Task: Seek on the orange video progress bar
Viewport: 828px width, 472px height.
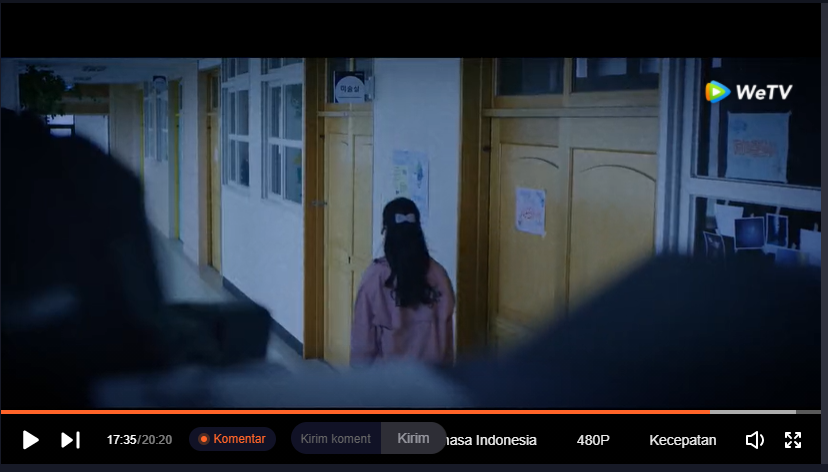Action: tap(355, 412)
